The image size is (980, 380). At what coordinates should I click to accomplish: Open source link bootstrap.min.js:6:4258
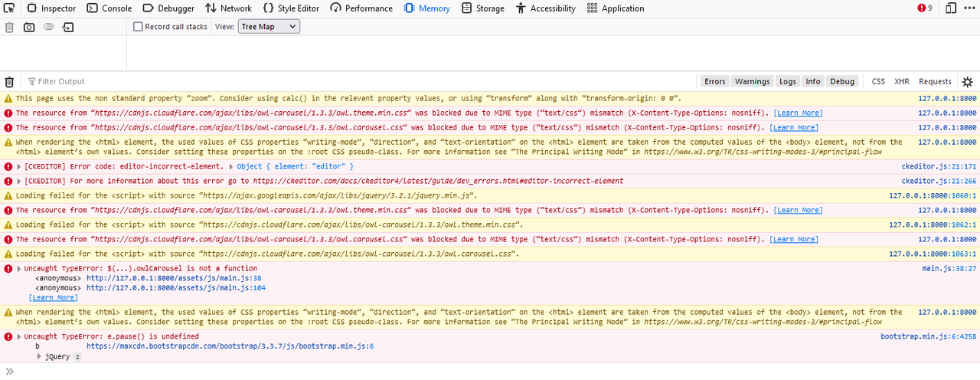point(929,336)
